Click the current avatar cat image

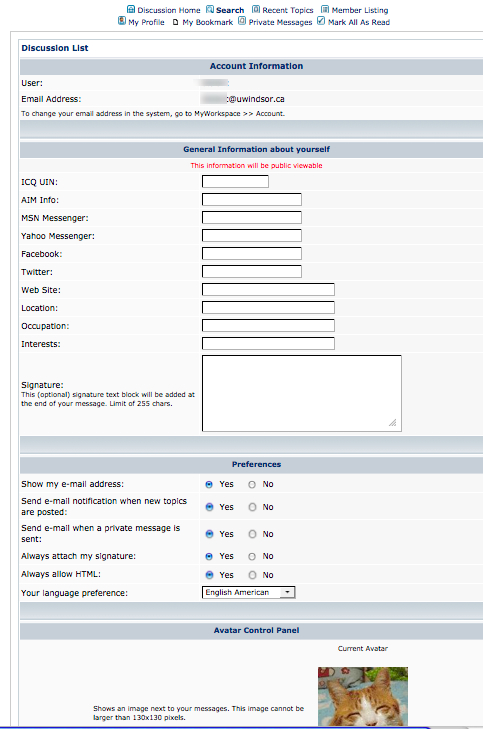coord(363,696)
